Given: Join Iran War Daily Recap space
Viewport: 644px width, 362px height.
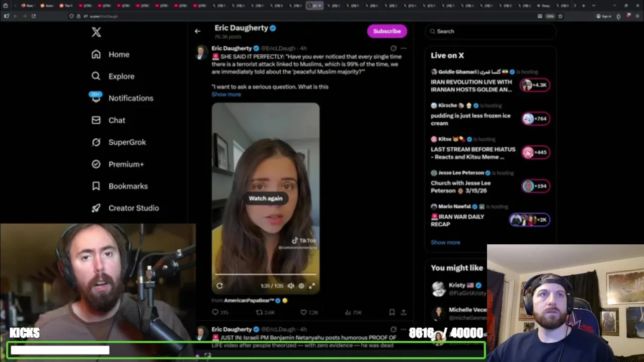Looking at the screenshot, I should click(x=529, y=220).
